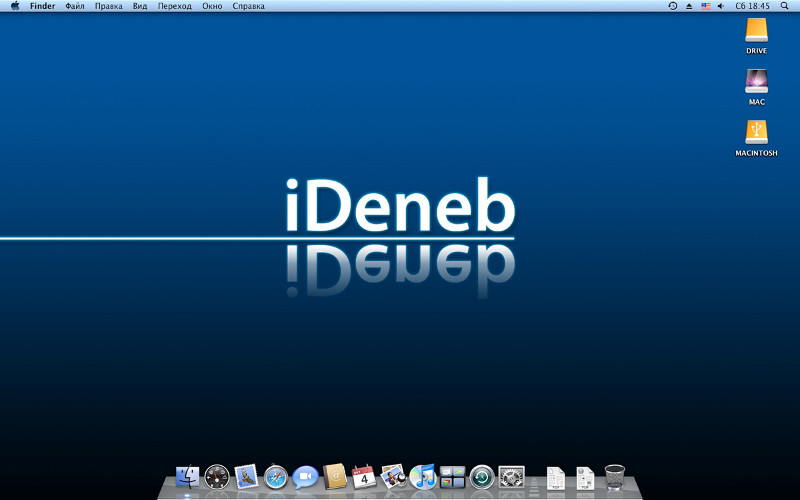Screen dimensions: 800x500
Task: Click the clock showing Сб 18:45
Action: [x=752, y=6]
